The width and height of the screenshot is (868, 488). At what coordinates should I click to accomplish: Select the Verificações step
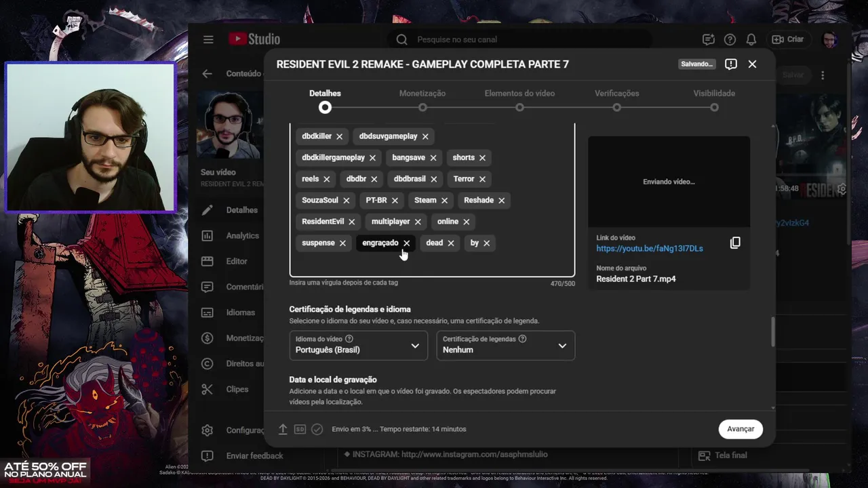(x=617, y=101)
